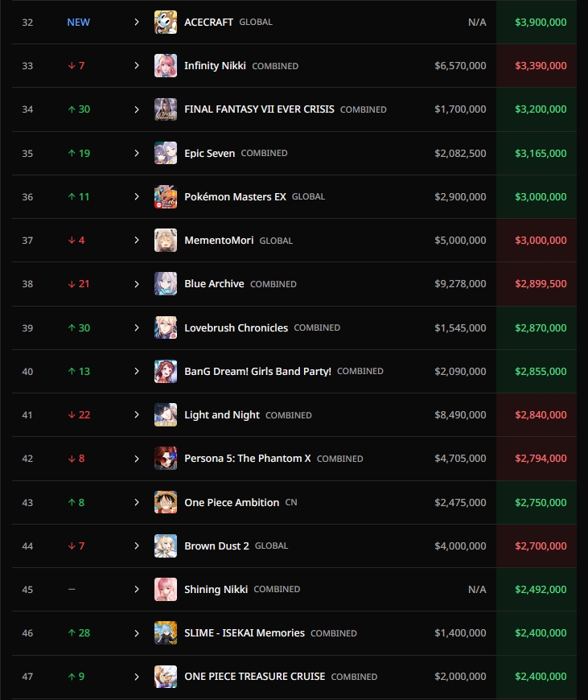
Task: Click the Persona 5: The Phantom X icon
Action: pos(166,459)
